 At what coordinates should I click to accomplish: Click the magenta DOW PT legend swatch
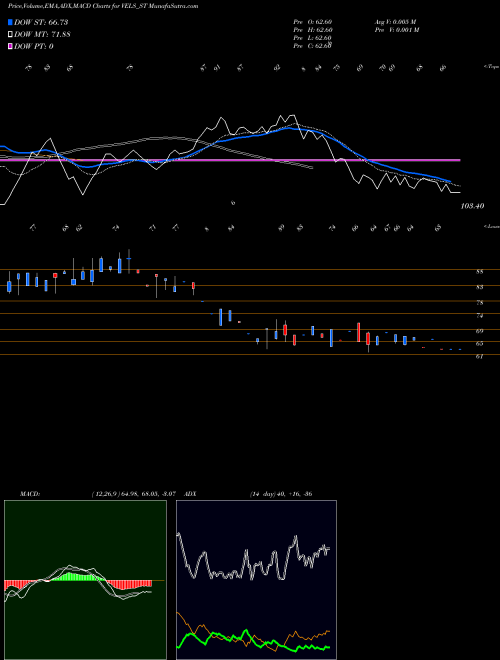(x=10, y=46)
